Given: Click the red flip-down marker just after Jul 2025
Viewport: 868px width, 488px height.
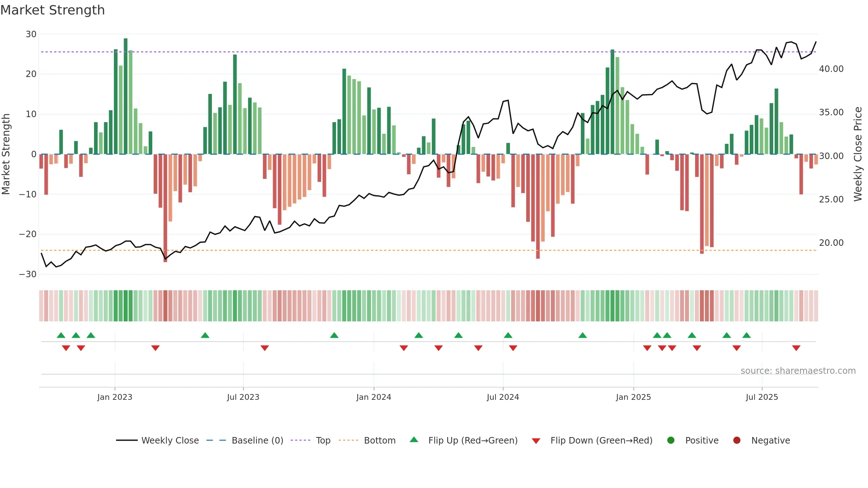Looking at the screenshot, I should tap(796, 348).
